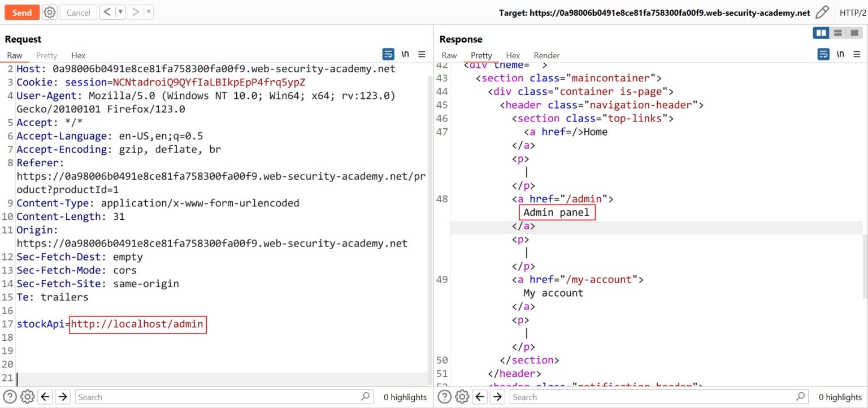Select the Raw tab in the Response panel
The image size is (868, 408).
tap(449, 55)
